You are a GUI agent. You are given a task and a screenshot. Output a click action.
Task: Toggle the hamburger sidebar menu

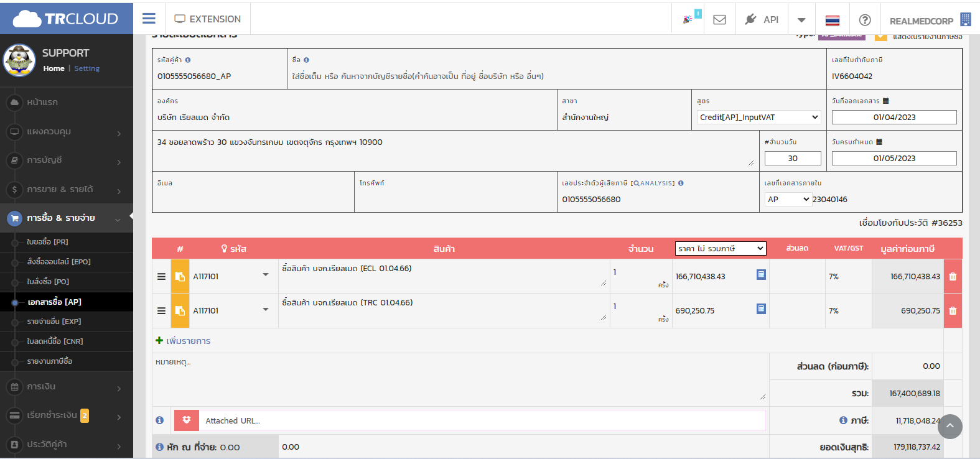(149, 19)
